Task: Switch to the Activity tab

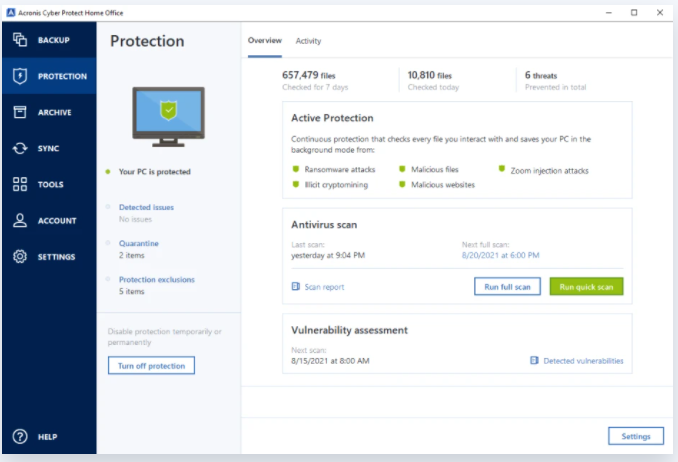Action: (x=308, y=41)
